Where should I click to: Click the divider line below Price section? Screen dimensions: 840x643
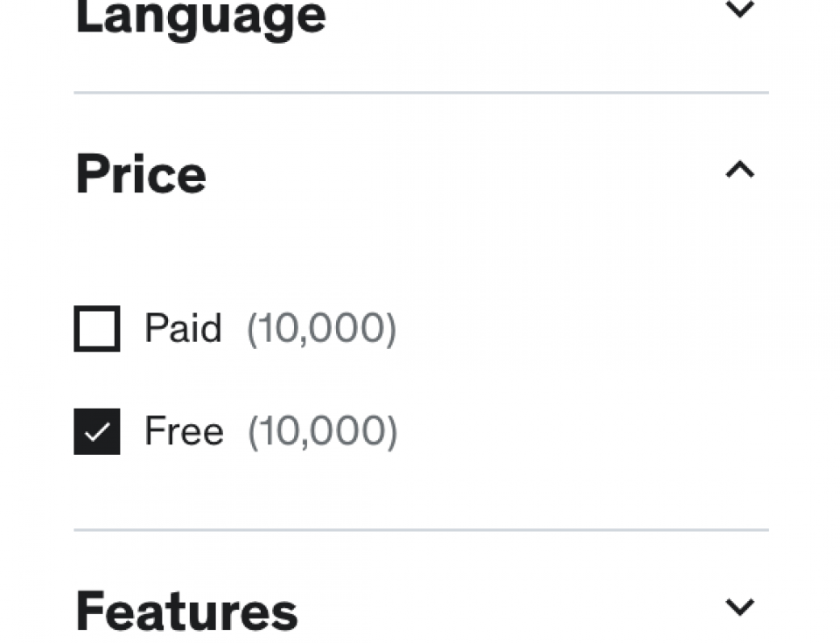pyautogui.click(x=420, y=528)
